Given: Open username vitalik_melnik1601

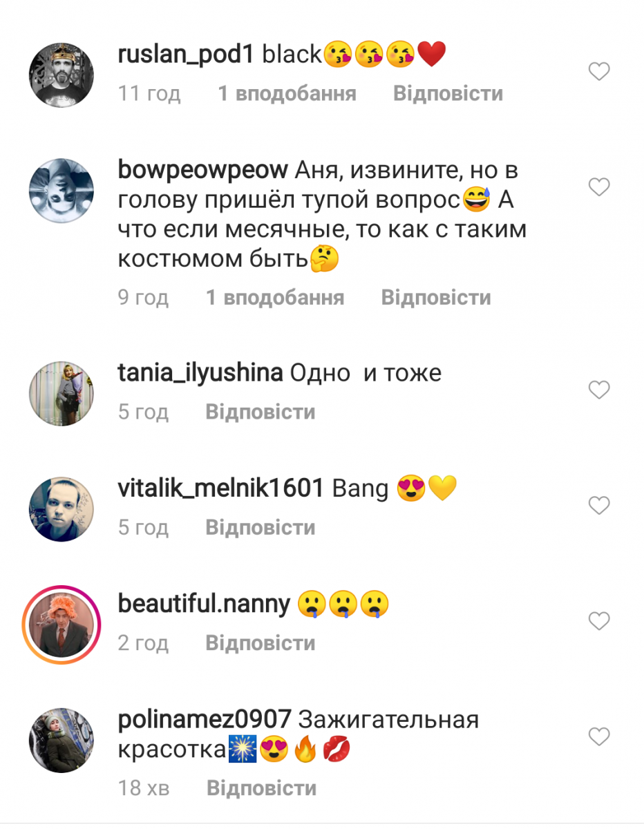Looking at the screenshot, I should 221,489.
